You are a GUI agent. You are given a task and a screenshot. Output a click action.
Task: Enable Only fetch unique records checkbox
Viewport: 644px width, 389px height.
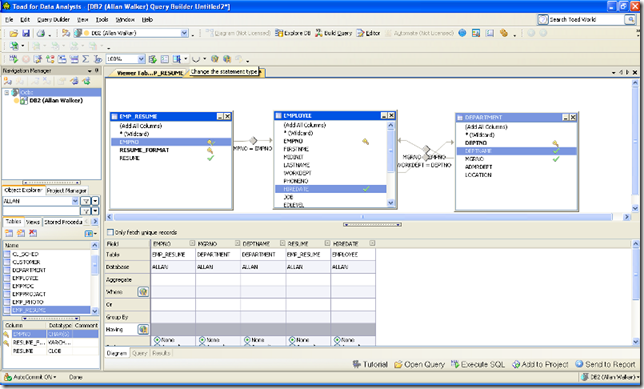pos(110,232)
